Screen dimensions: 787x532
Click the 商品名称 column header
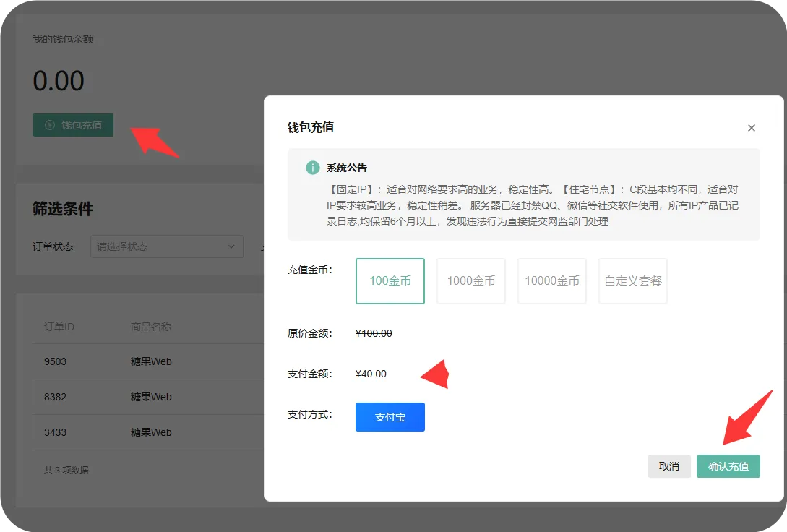(x=151, y=327)
